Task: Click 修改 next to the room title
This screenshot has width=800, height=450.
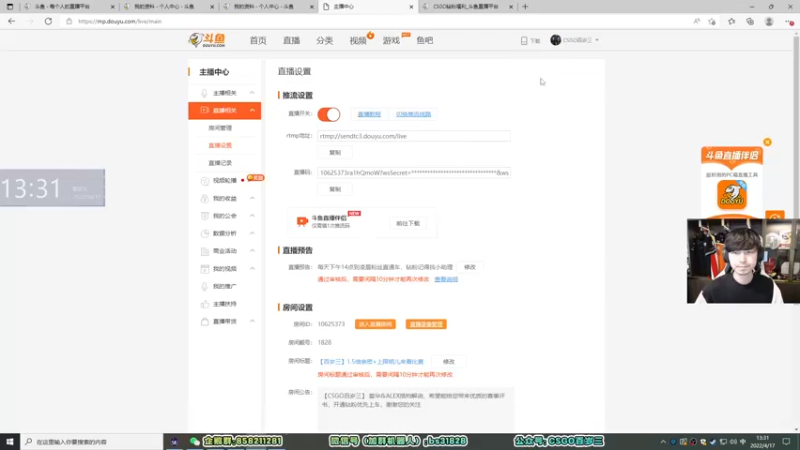Action: (448, 362)
